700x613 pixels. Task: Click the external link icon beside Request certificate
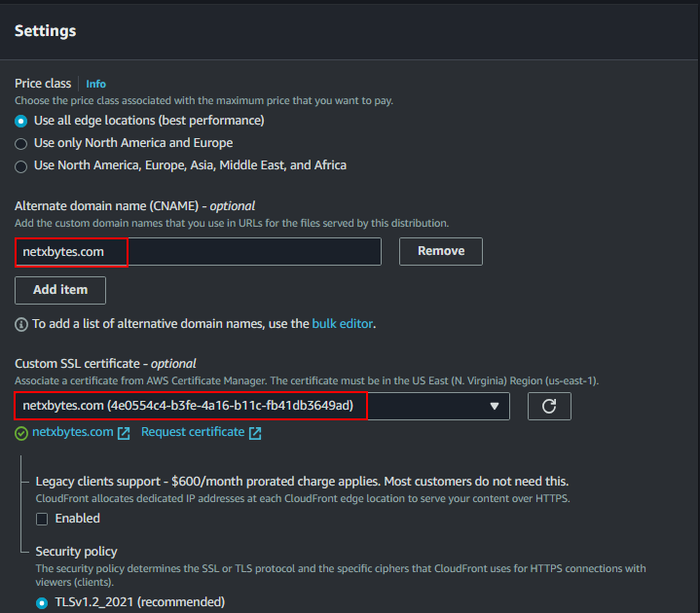pyautogui.click(x=254, y=433)
